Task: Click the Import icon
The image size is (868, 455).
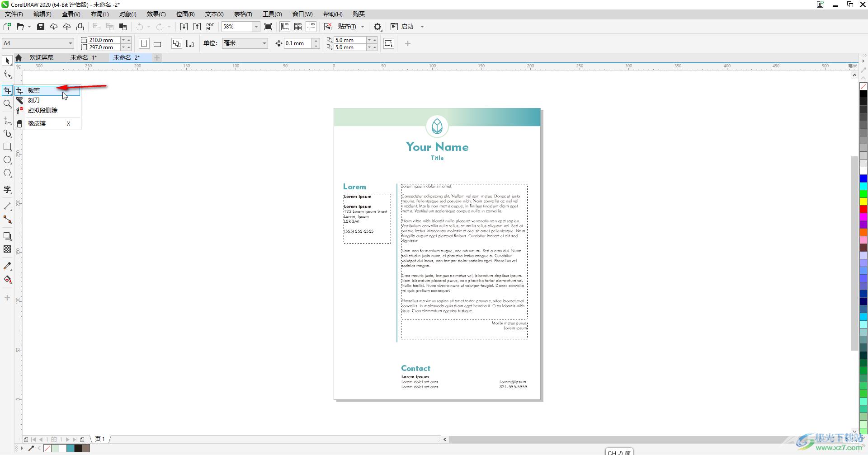Action: pyautogui.click(x=184, y=27)
